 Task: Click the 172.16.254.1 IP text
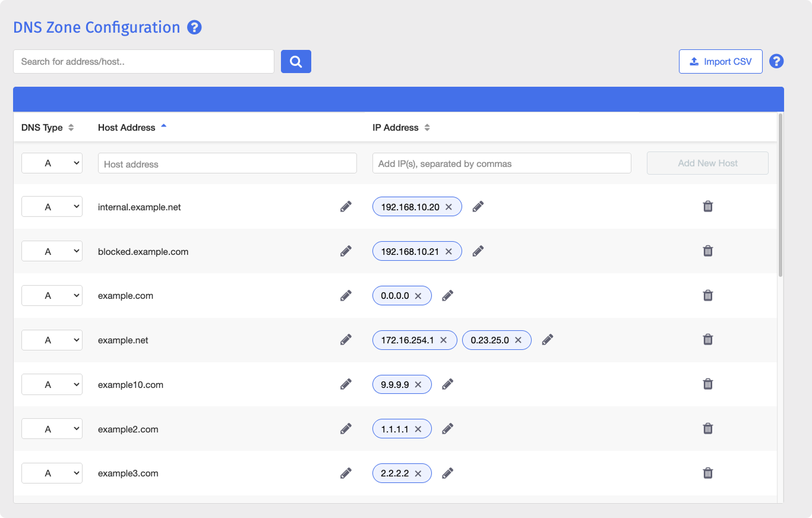407,340
